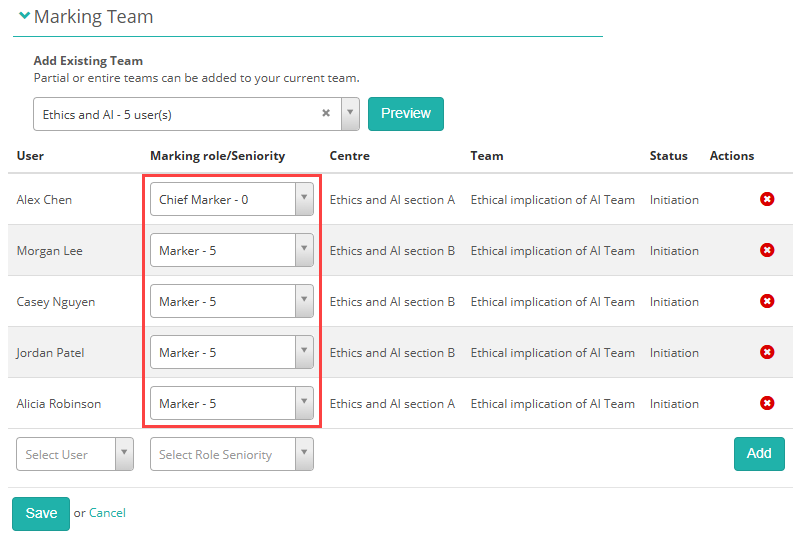This screenshot has height=540, width=802.
Task: Remove Casey Nguyen using red X icon
Action: point(767,301)
